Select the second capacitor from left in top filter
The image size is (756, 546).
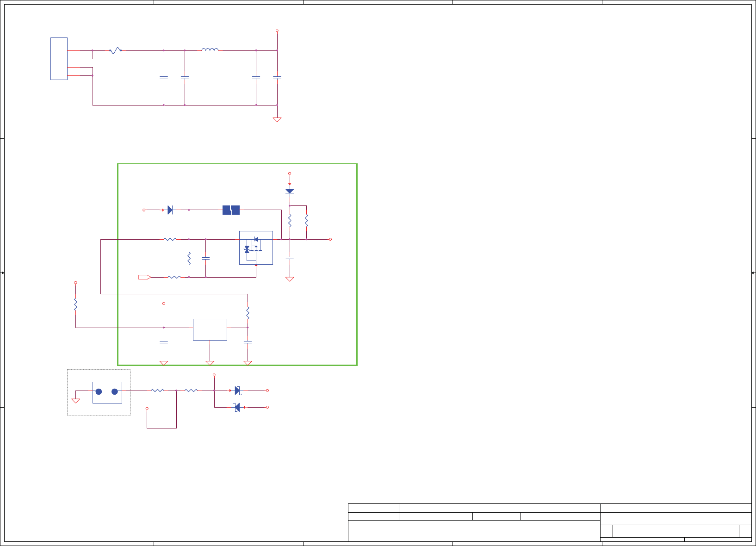pos(185,78)
